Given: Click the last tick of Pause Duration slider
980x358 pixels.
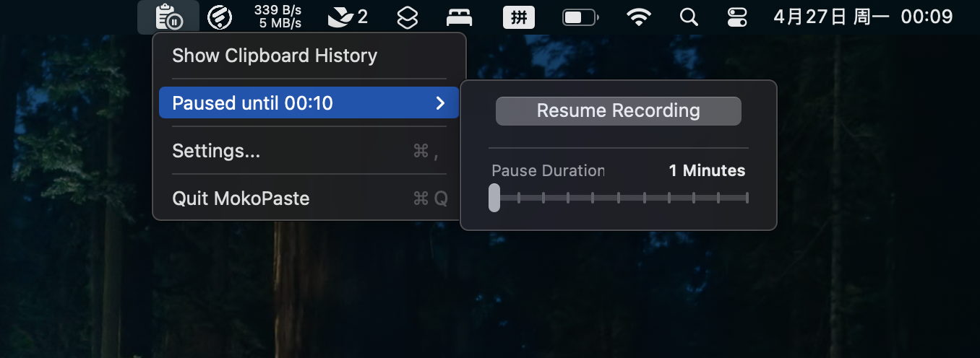Looking at the screenshot, I should click(x=747, y=198).
